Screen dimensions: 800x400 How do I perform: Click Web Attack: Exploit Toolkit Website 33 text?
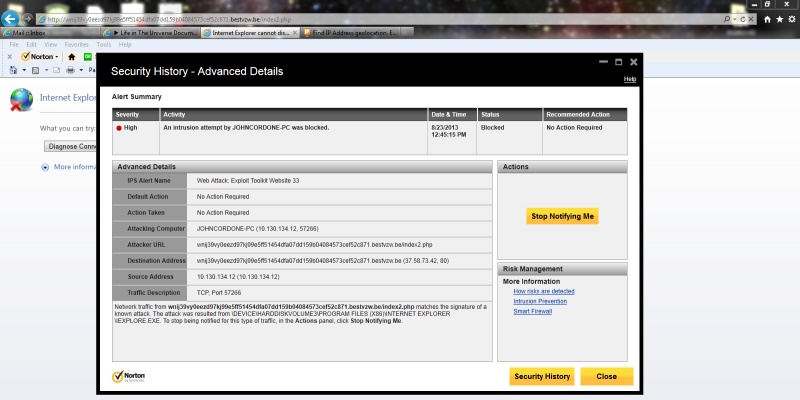tap(248, 181)
